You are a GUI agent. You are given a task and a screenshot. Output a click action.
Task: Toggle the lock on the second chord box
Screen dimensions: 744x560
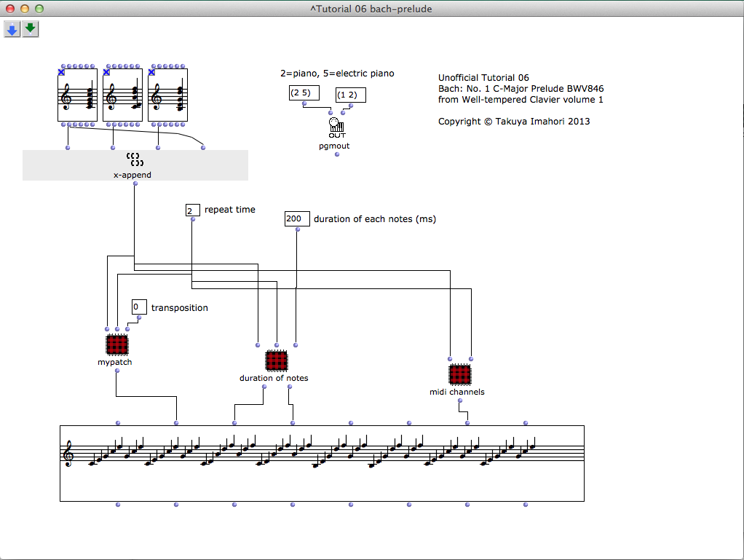pos(107,72)
